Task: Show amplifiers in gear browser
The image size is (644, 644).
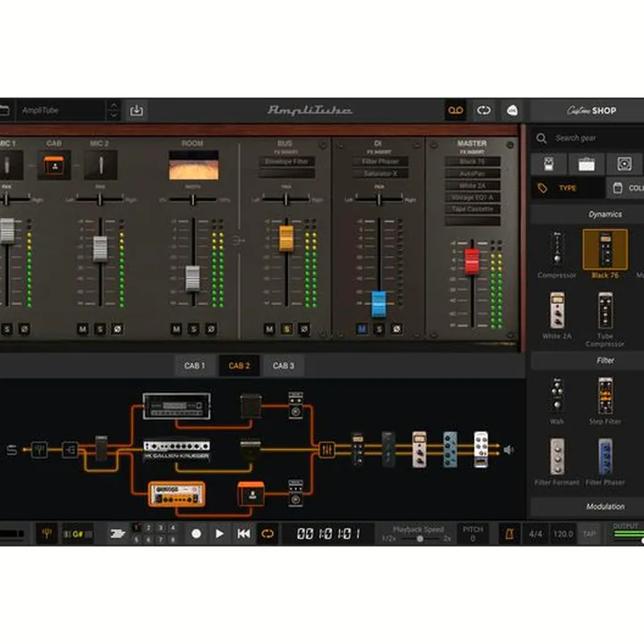Action: click(x=587, y=165)
